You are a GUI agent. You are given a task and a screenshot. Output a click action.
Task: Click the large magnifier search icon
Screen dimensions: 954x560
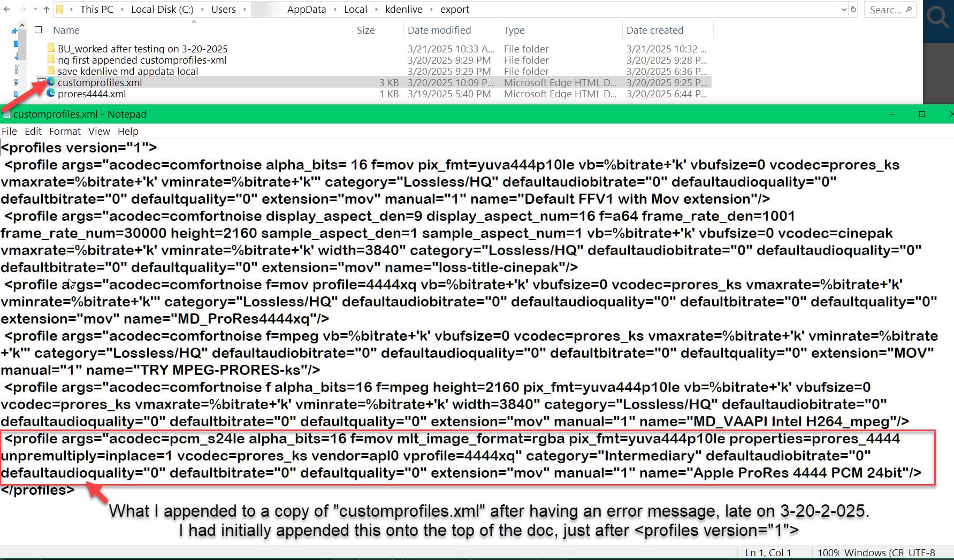pos(938,17)
